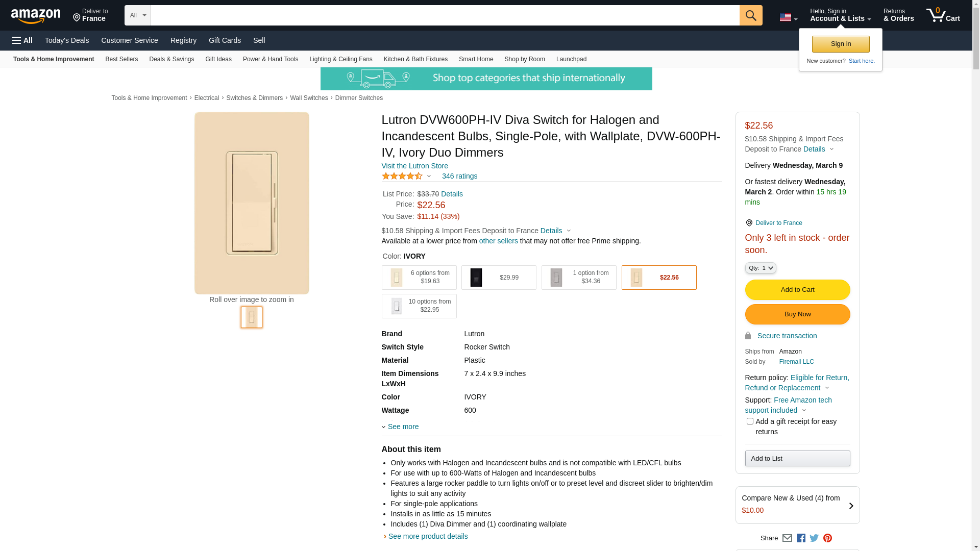Open Today's Deals menu item
The width and height of the screenshot is (980, 551).
click(67, 40)
